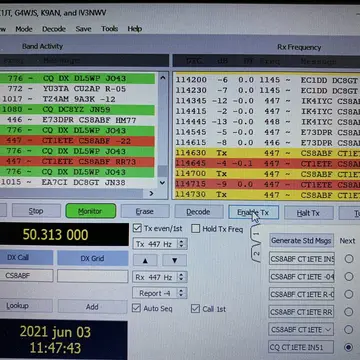Click Band Activity scrollbar up arrow
360x360 pixels.
(162, 78)
